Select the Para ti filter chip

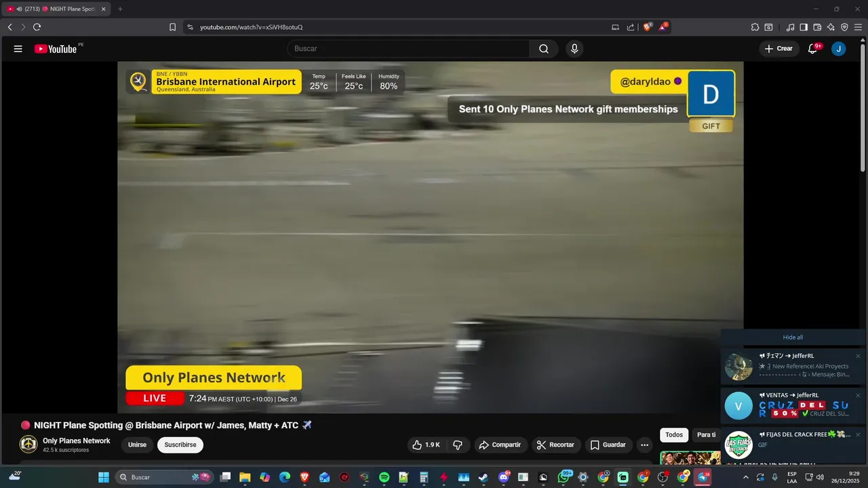[707, 435]
